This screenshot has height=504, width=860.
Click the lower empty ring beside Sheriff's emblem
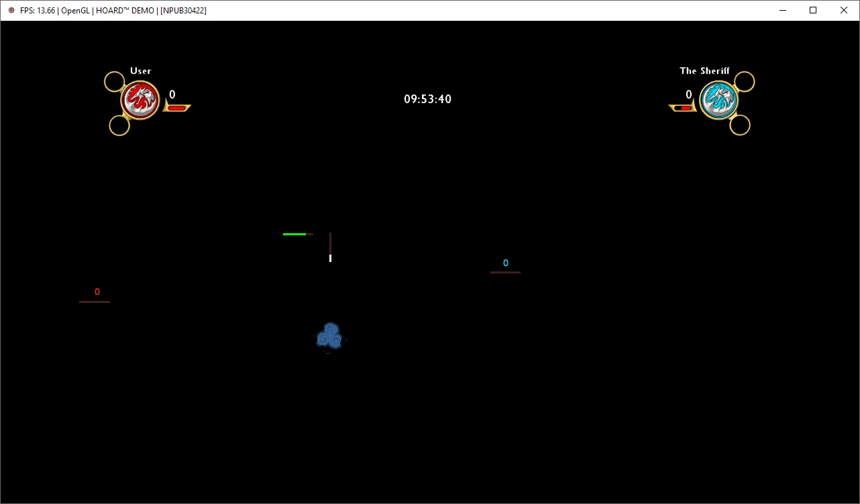[x=740, y=125]
